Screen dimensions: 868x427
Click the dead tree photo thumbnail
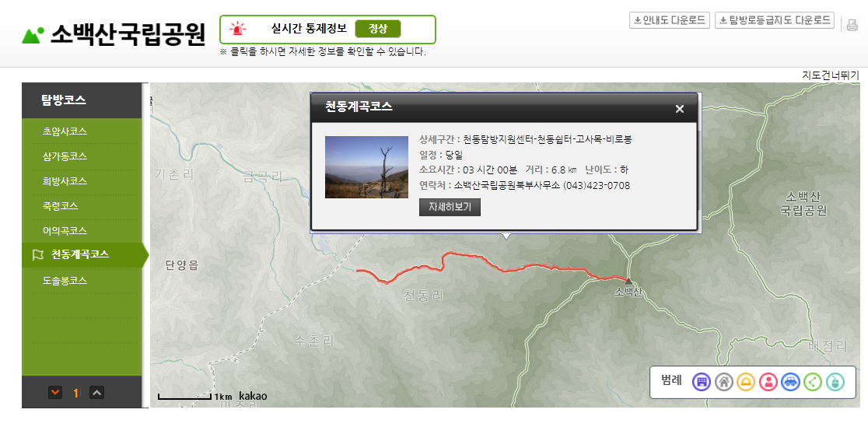click(366, 167)
